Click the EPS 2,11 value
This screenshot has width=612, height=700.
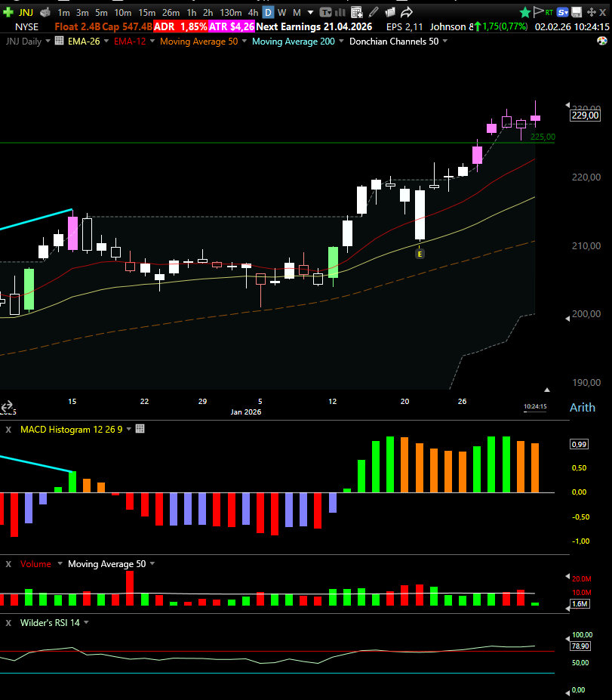404,26
